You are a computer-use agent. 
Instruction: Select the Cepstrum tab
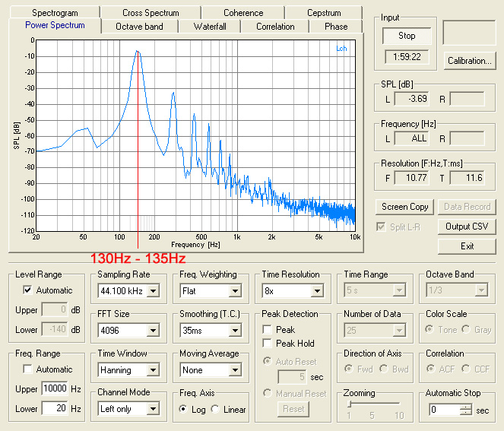coord(324,12)
